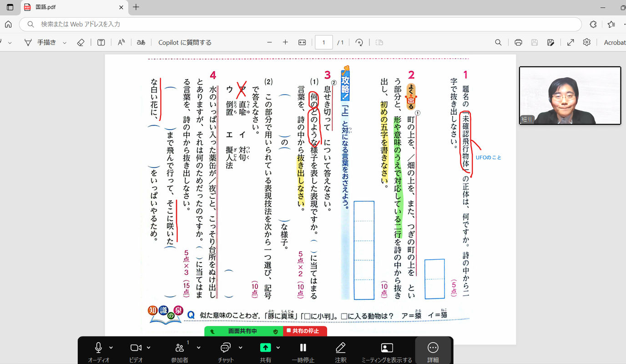Screen dimensions: 626x364
Task: Open a new browser tab
Action: pos(136,7)
